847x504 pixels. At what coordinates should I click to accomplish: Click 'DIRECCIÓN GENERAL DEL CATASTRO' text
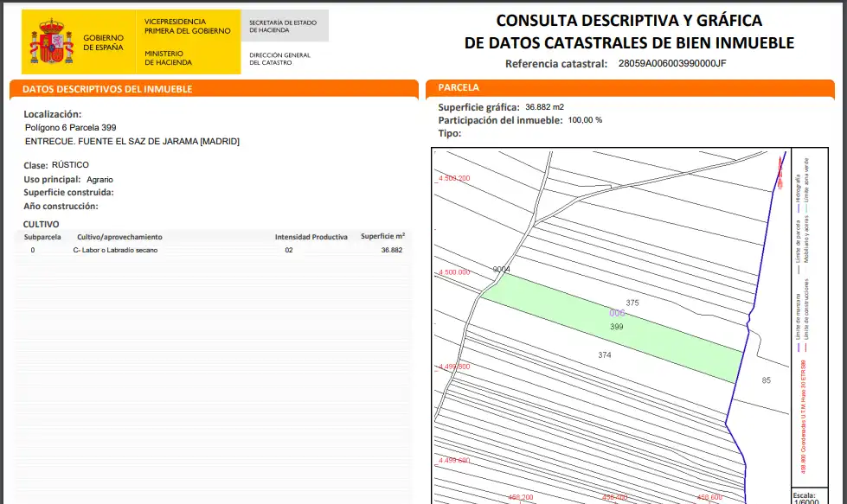coord(279,59)
